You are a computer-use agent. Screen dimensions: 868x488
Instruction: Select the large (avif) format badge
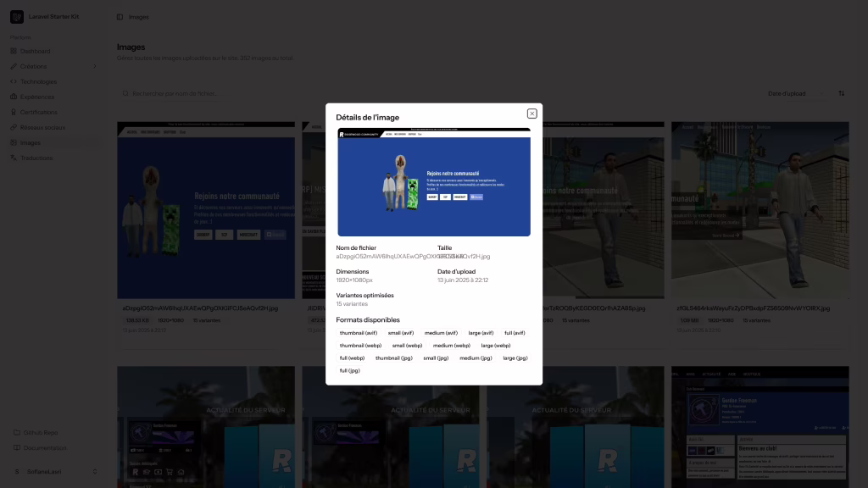coord(481,333)
